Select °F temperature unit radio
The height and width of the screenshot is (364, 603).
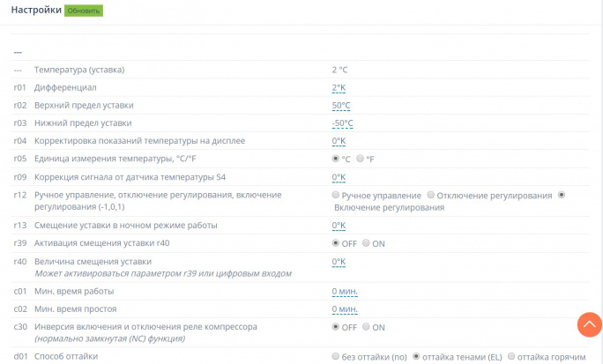point(360,159)
